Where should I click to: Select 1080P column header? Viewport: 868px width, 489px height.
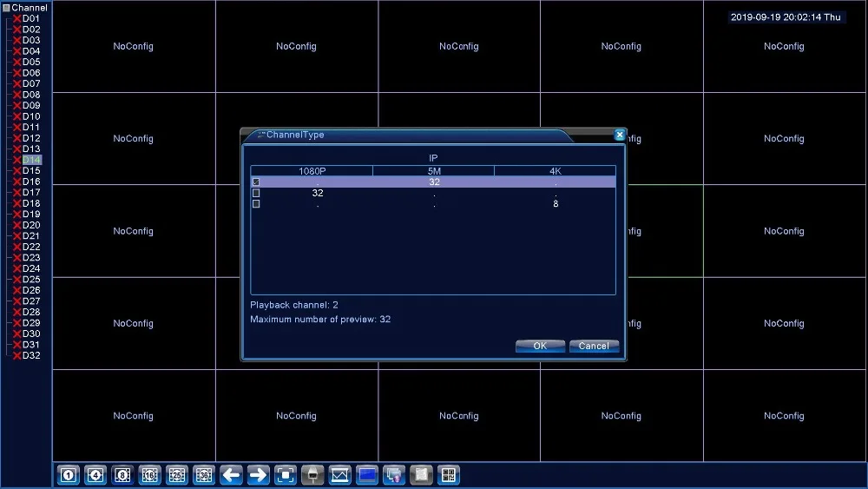pyautogui.click(x=312, y=171)
